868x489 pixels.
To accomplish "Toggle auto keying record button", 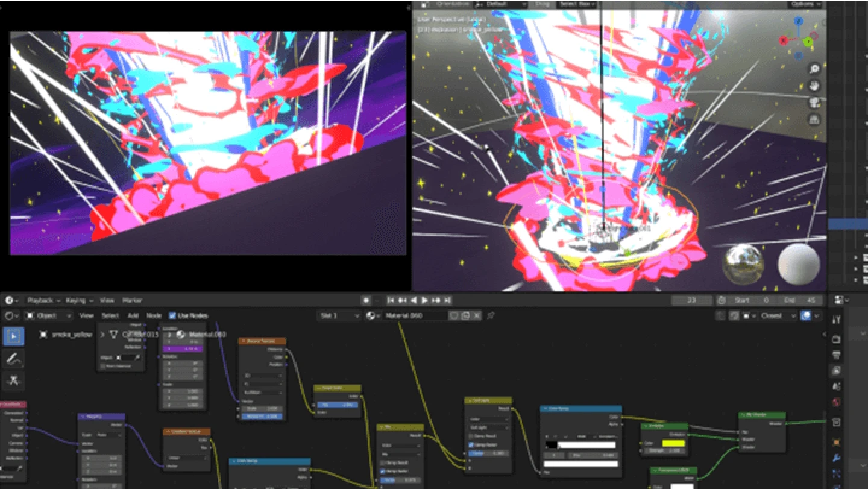I will 366,300.
